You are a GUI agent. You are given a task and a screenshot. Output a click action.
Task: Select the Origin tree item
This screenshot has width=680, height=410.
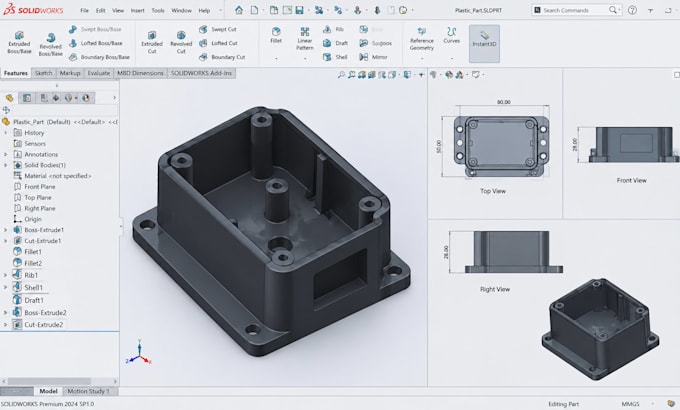(28, 219)
